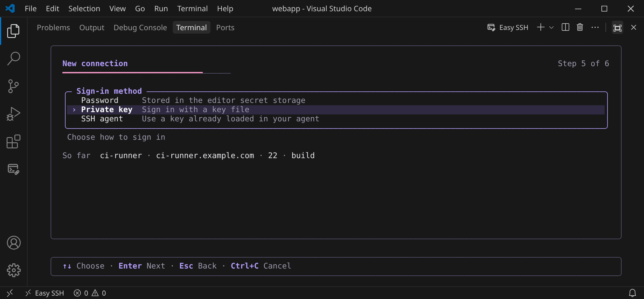The image size is (644, 299).
Task: Click the Esc Back hint
Action: point(198,266)
